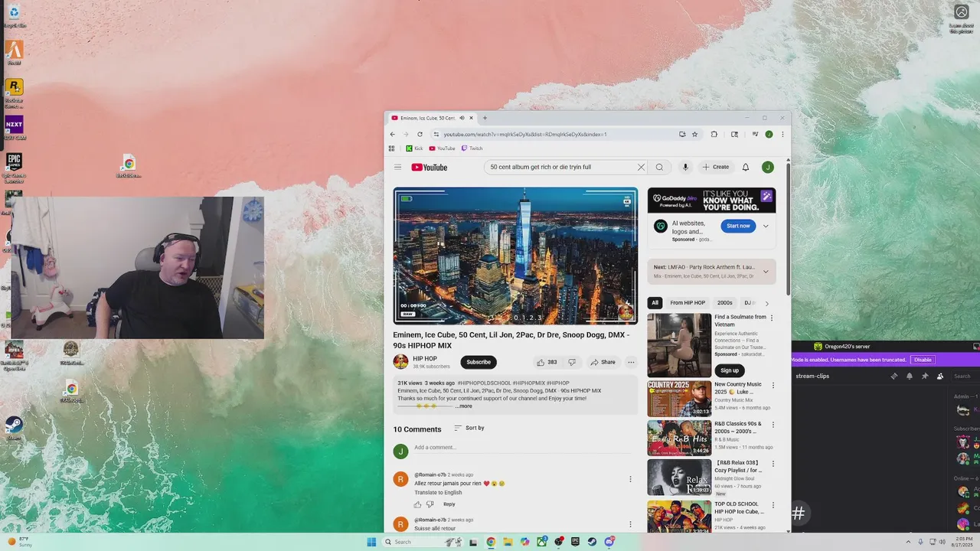Open the Windows Start menu
Image resolution: width=980 pixels, height=551 pixels.
tap(371, 542)
